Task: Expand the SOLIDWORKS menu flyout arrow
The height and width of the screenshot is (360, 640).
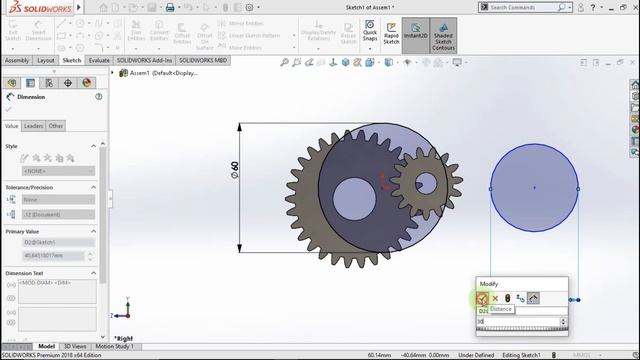Action: click(79, 7)
